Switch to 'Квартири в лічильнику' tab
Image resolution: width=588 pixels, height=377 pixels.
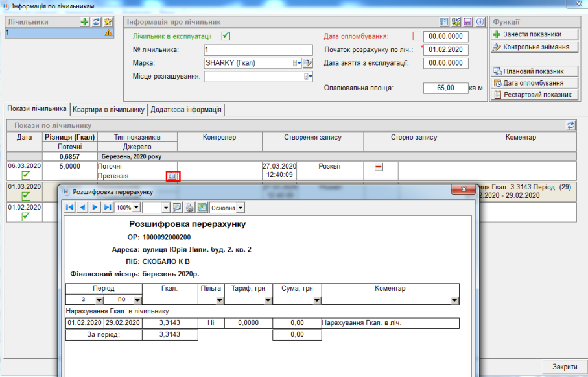(108, 109)
